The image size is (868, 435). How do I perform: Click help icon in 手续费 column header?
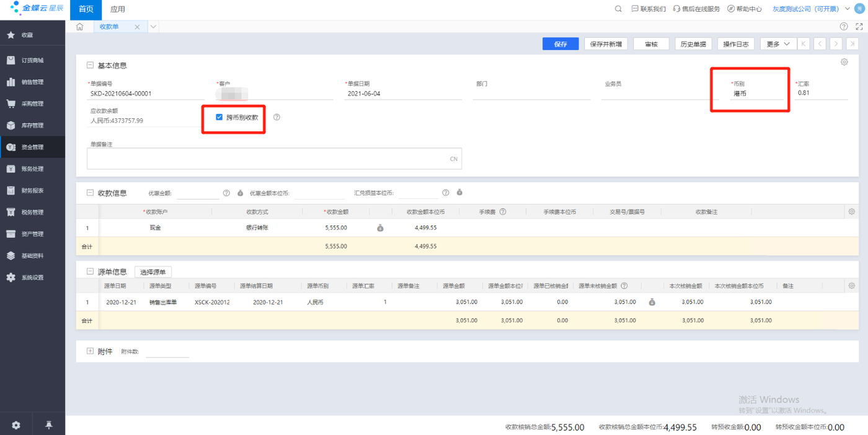[x=503, y=212]
